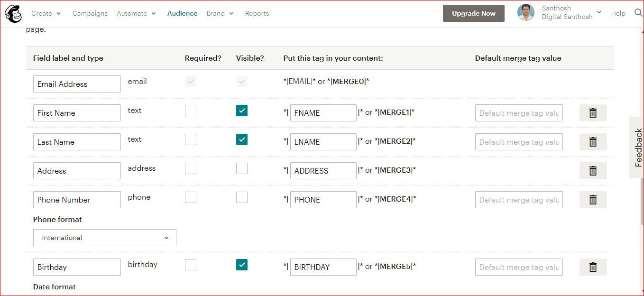Open the search magnifier icon

[x=638, y=13]
